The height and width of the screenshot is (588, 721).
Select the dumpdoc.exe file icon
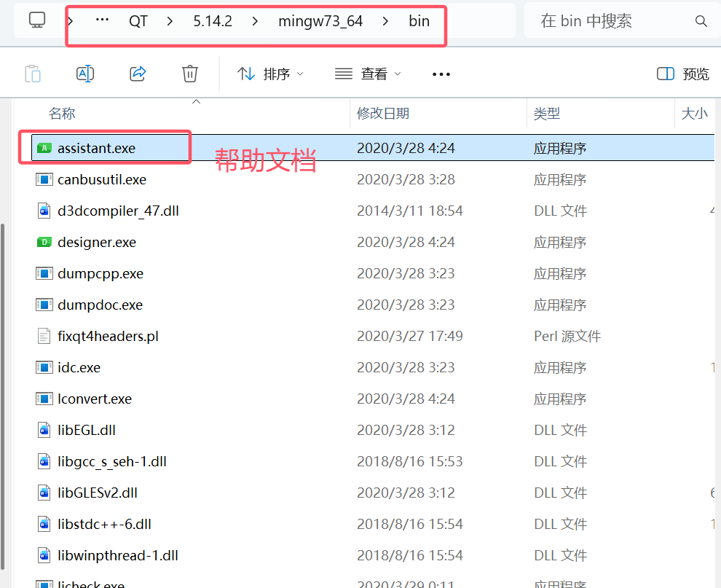click(x=44, y=305)
